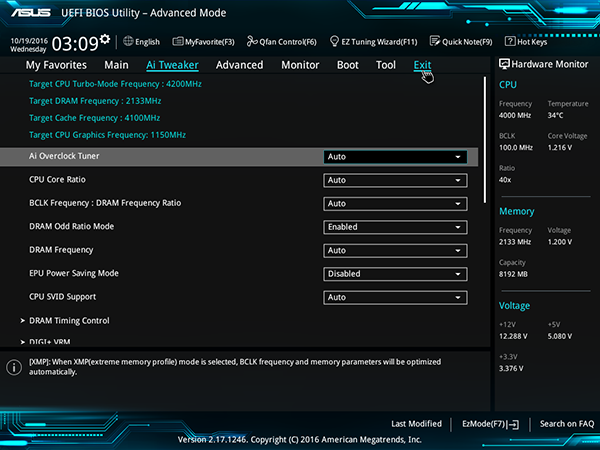
Task: Click the 10/19/2016 Wednesday date
Action: [29, 45]
